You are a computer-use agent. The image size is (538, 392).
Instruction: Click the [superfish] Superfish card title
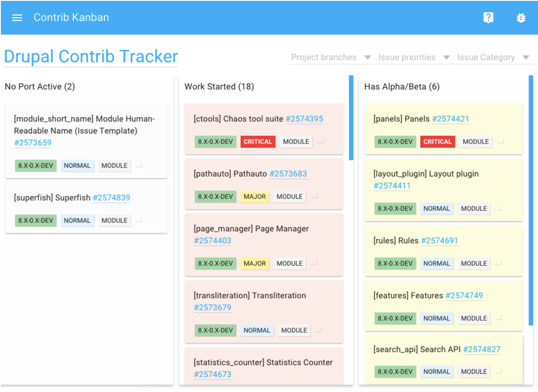52,198
